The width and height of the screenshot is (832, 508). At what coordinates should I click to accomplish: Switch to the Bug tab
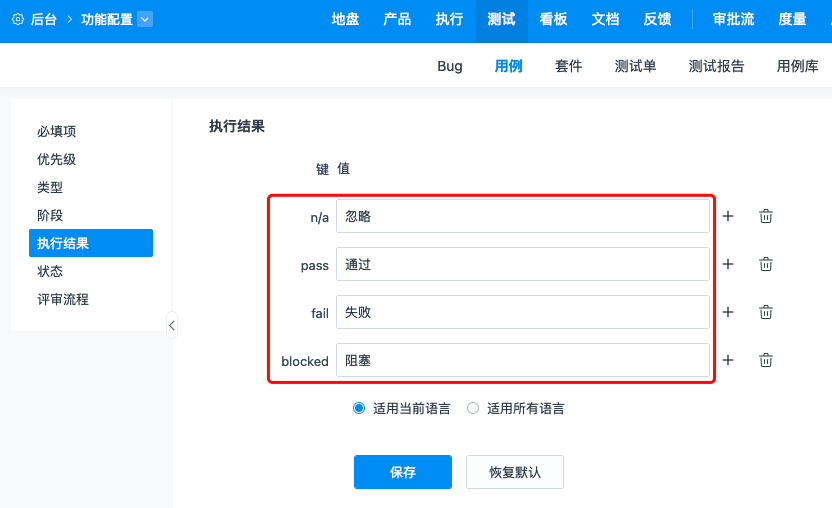(450, 66)
